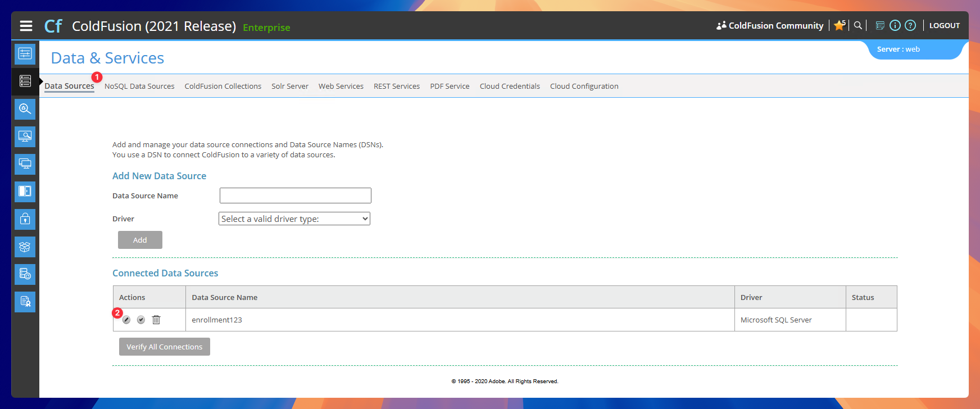Viewport: 980px width, 409px height.
Task: Click the Add New Data Source heading
Action: click(x=159, y=176)
